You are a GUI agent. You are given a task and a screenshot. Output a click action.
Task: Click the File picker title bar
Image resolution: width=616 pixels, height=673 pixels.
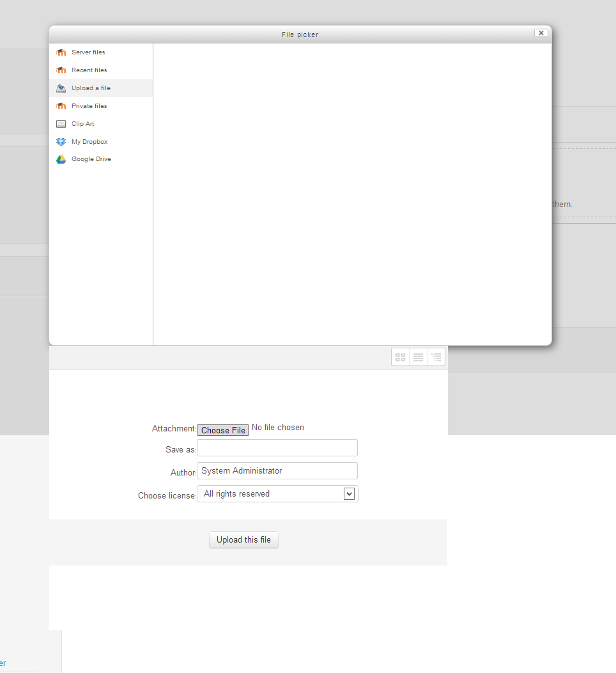[300, 35]
